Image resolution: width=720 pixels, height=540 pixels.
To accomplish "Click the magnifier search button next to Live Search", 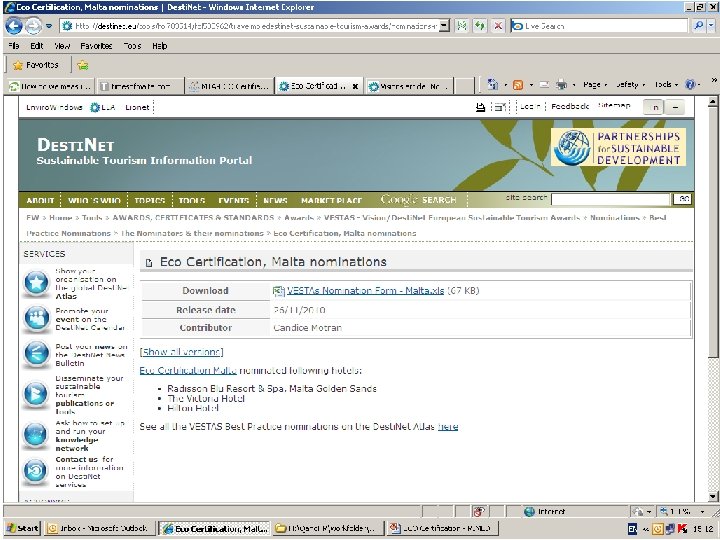I will pyautogui.click(x=698, y=26).
